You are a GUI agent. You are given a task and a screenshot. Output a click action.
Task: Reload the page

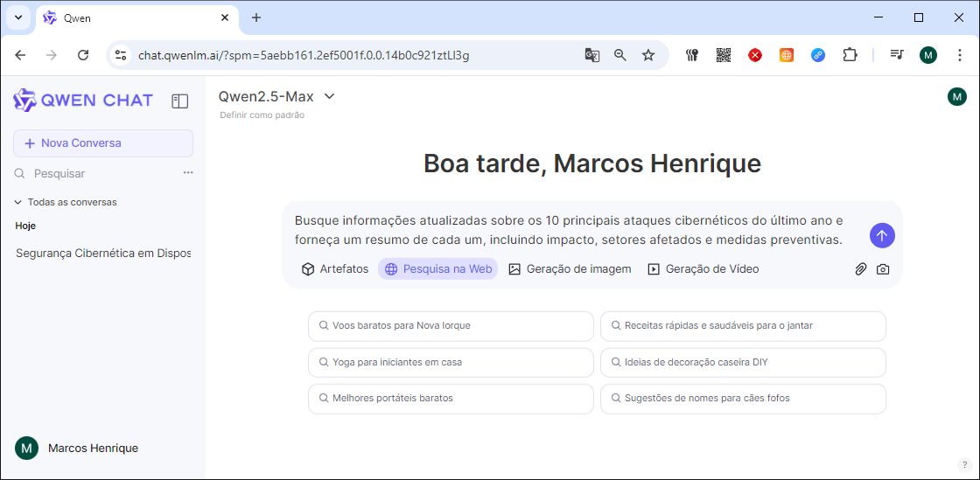tap(83, 55)
